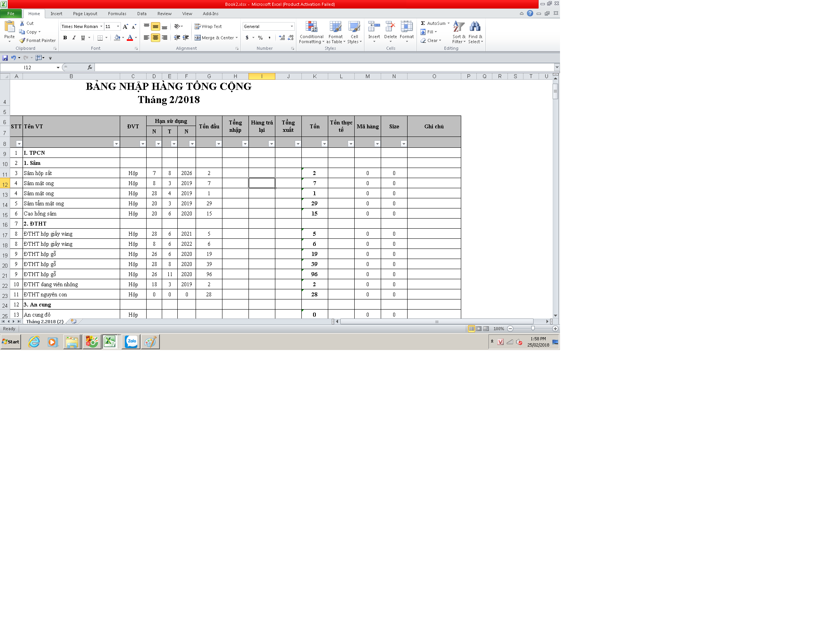Click the Zoom In plus button
The height and width of the screenshot is (630, 840).
click(555, 329)
